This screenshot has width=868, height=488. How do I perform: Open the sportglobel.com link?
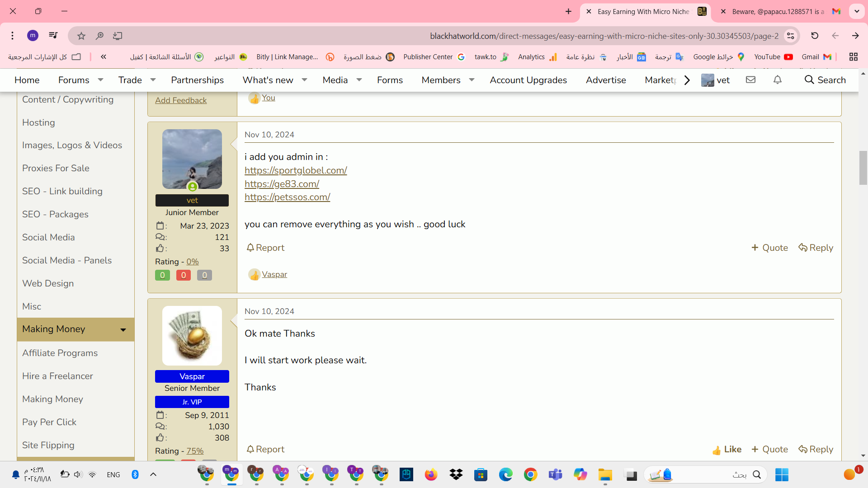(x=296, y=170)
